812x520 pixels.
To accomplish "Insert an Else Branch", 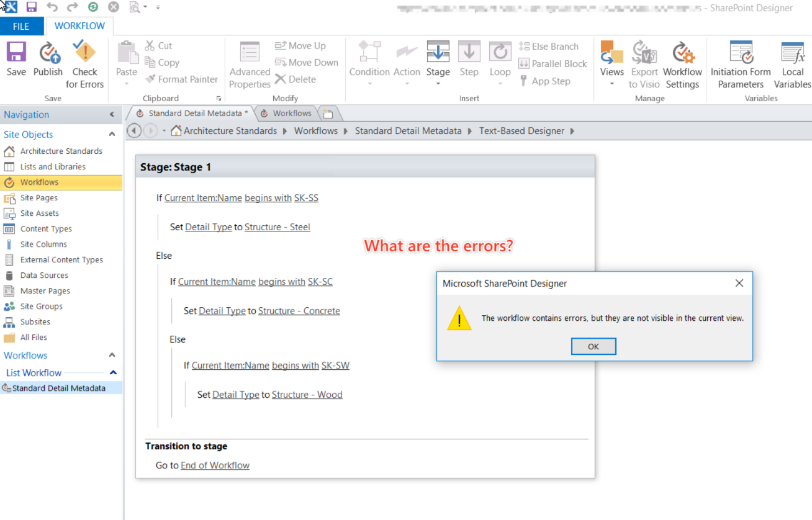I will coord(551,46).
